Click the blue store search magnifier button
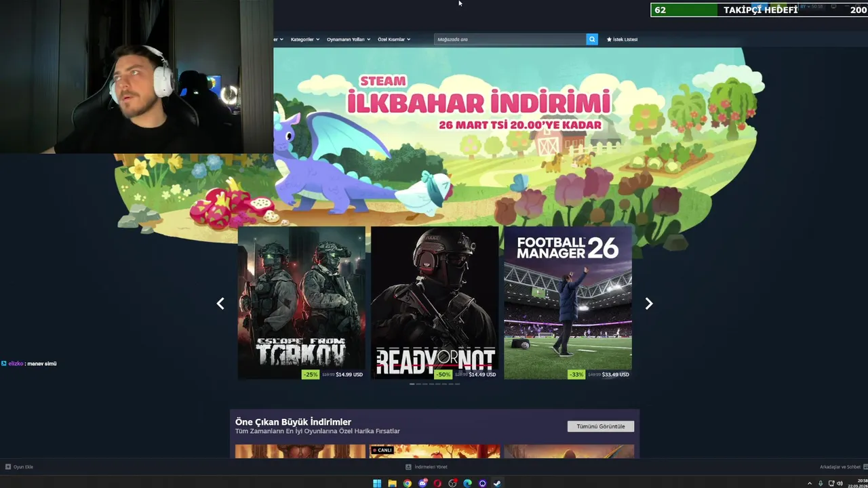Viewport: 868px width, 488px height. [x=592, y=39]
